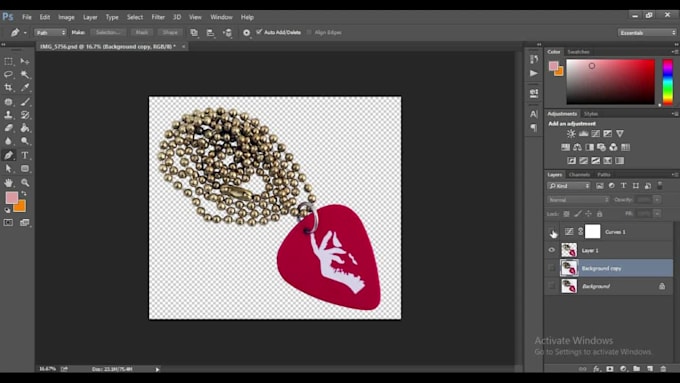Screen dimensions: 680x383
Task: Toggle Quick Mask mode
Action: pyautogui.click(x=8, y=223)
